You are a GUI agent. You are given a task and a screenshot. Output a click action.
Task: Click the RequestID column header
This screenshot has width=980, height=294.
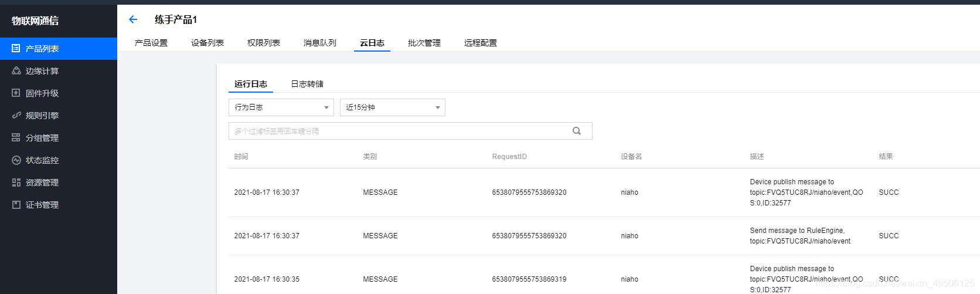coord(509,157)
